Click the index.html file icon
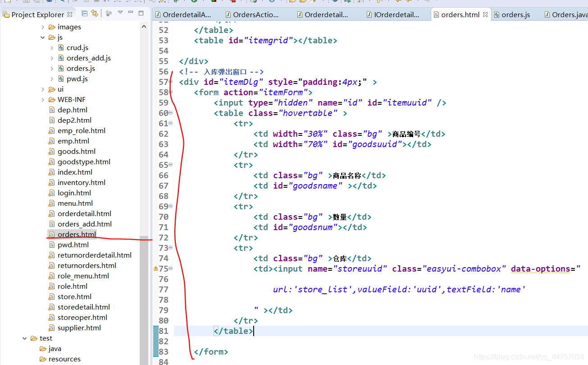588x365 pixels. [x=52, y=172]
